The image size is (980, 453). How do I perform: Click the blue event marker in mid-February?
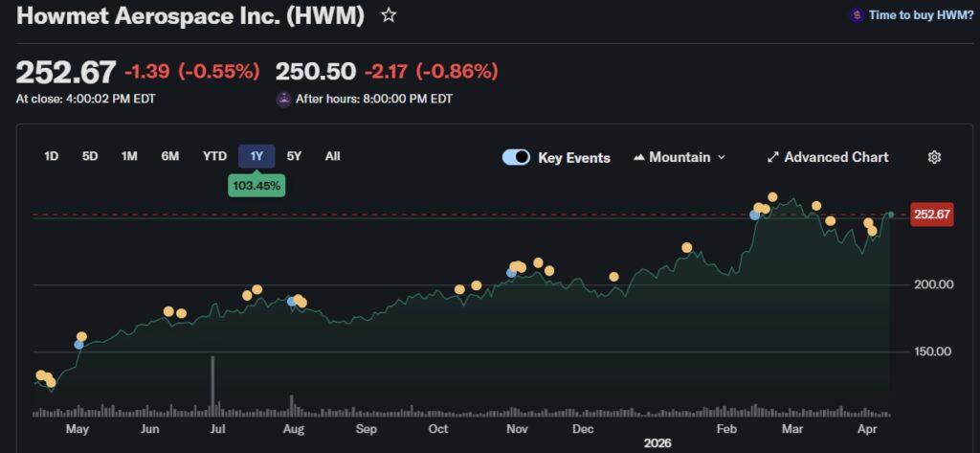(x=754, y=215)
